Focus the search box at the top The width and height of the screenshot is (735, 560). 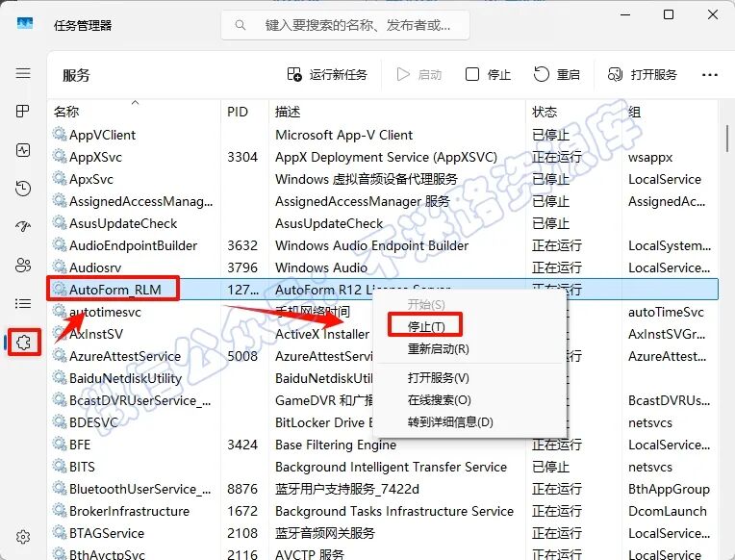pyautogui.click(x=345, y=25)
